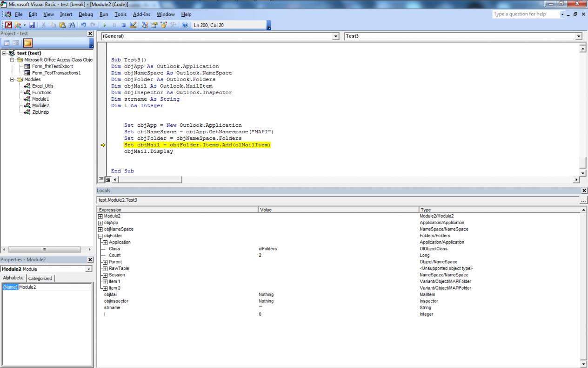This screenshot has height=368, width=588.
Task: Continue execution with the Run play icon
Action: [x=105, y=25]
